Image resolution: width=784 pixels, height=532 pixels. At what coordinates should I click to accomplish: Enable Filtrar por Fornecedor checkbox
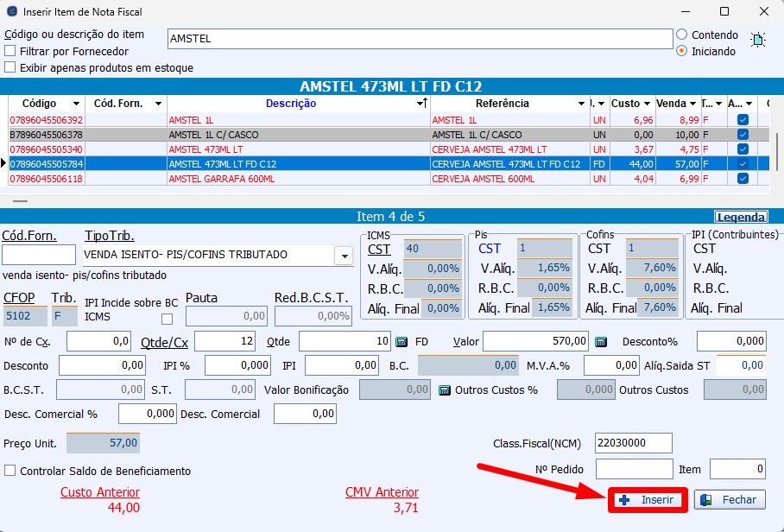pyautogui.click(x=10, y=51)
